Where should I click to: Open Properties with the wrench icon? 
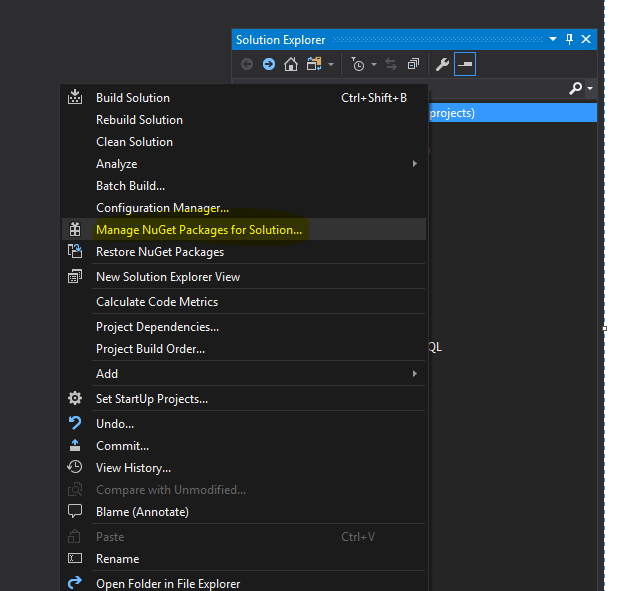click(443, 64)
